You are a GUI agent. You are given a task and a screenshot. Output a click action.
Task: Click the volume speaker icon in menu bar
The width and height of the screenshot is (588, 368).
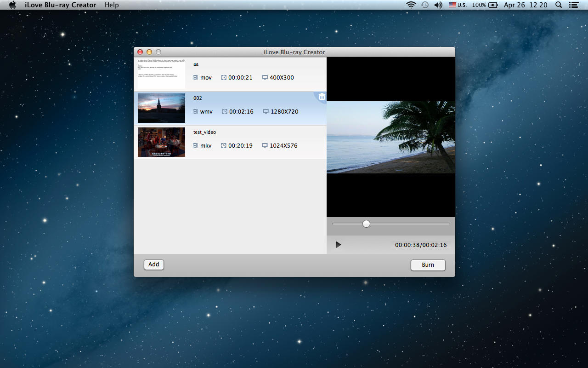pyautogui.click(x=438, y=5)
